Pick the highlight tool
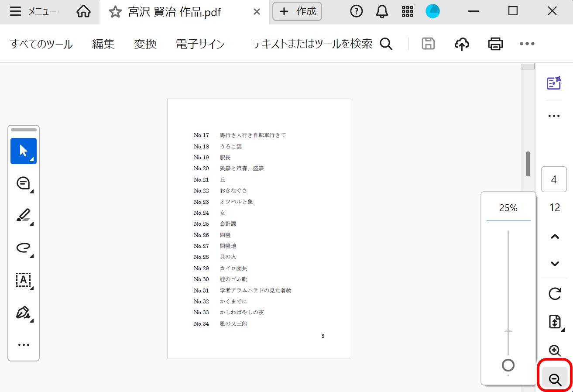The image size is (573, 392). pos(23,215)
